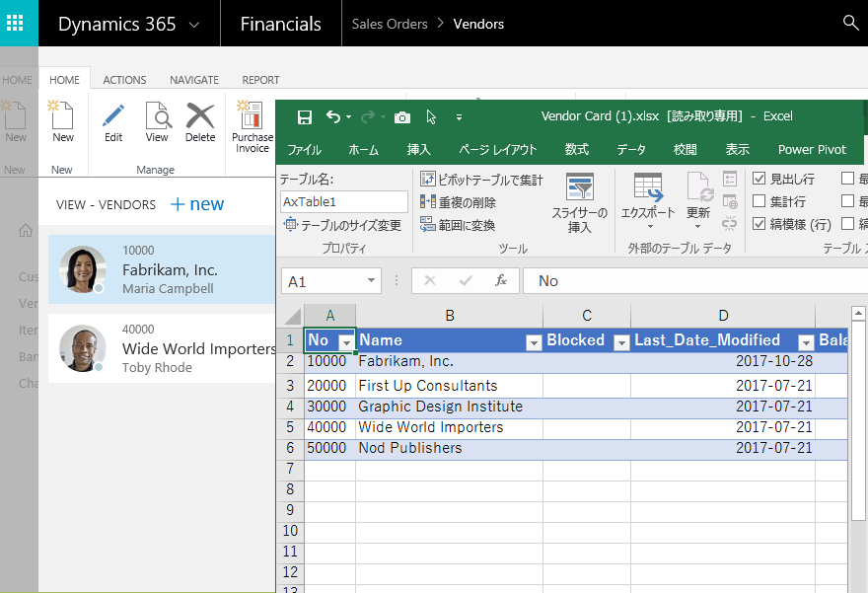Image resolution: width=868 pixels, height=593 pixels.
Task: Click the Edit pencil icon
Action: pyautogui.click(x=113, y=115)
